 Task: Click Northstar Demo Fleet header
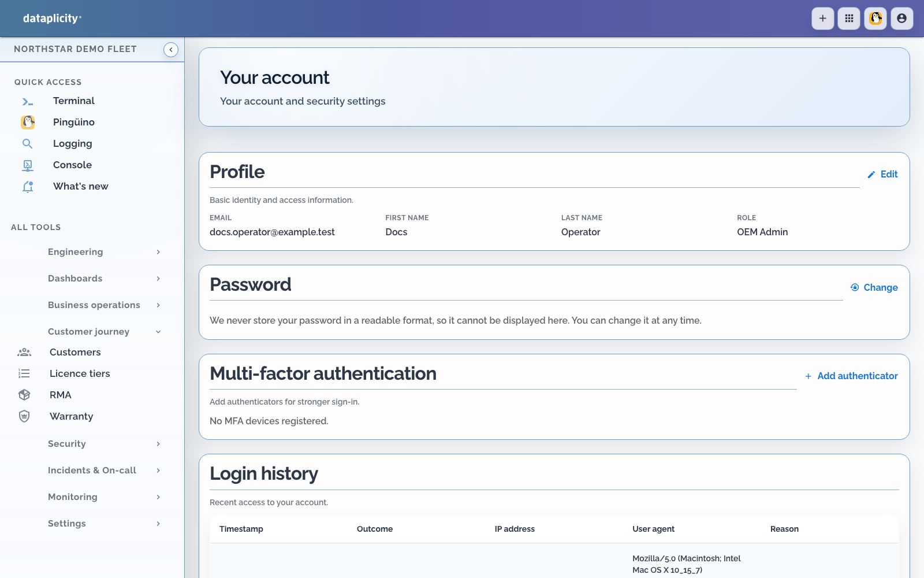pos(75,49)
